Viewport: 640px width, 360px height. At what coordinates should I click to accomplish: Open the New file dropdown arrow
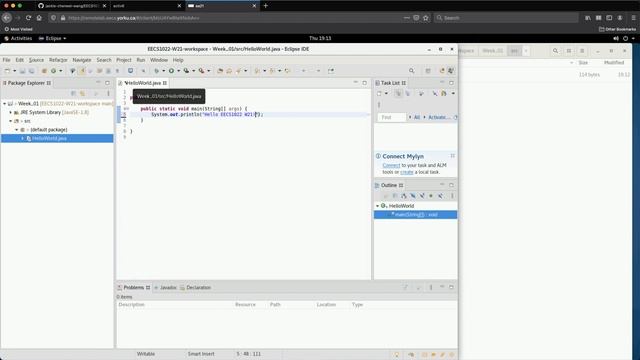14,71
